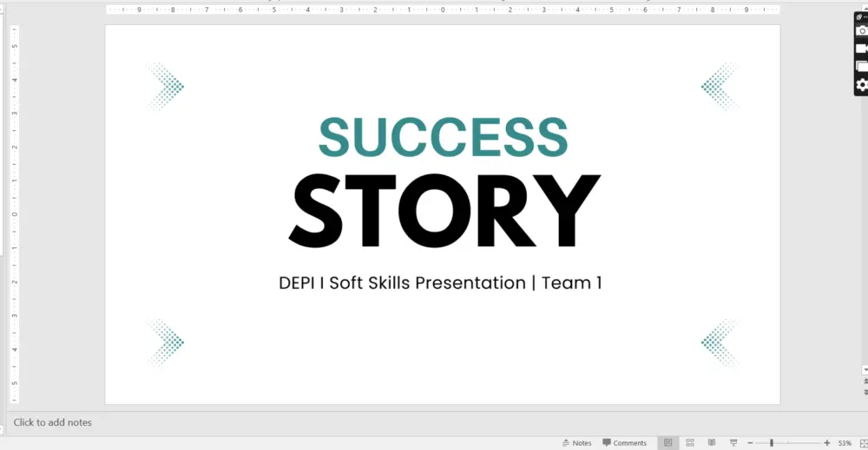Select the top-left dotted arrow graphic

166,86
